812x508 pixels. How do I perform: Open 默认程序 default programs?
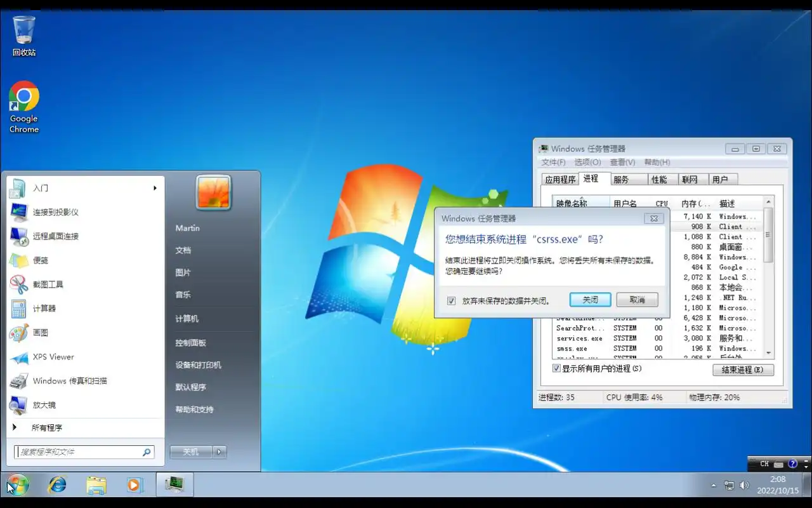coord(190,387)
